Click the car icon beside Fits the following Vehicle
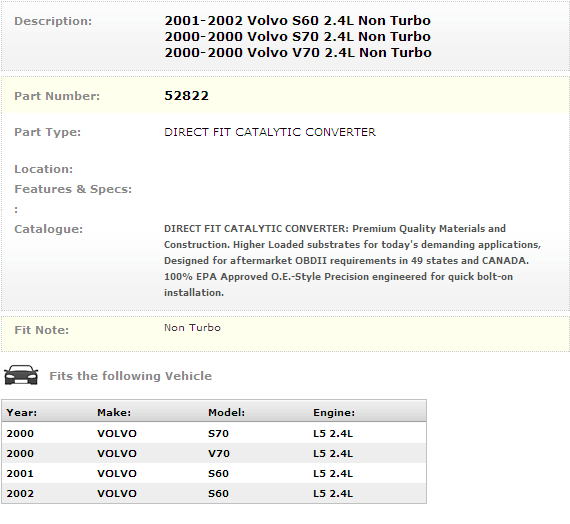Screen dimensions: 570x524 coord(21,375)
